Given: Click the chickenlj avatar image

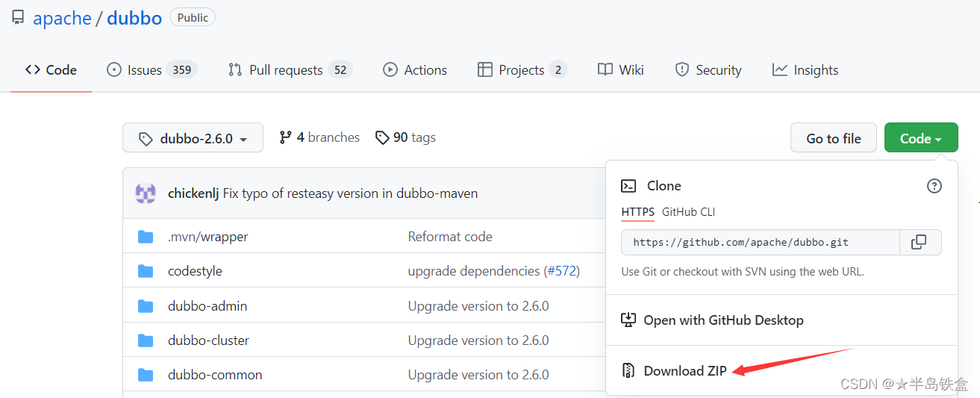Looking at the screenshot, I should [x=146, y=193].
